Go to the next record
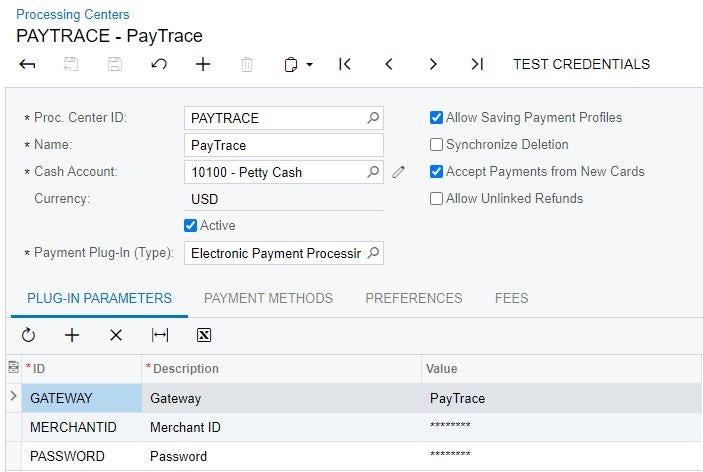Screen dimensions: 703x472 [x=433, y=65]
